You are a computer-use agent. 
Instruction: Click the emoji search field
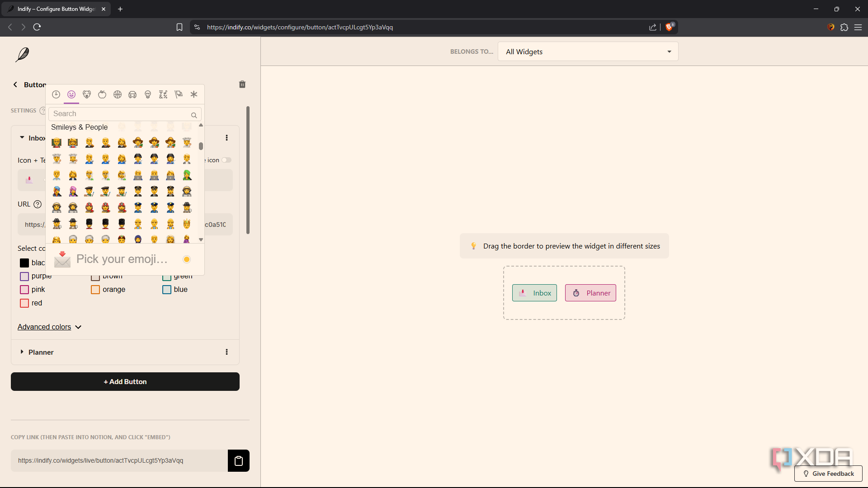tap(125, 114)
